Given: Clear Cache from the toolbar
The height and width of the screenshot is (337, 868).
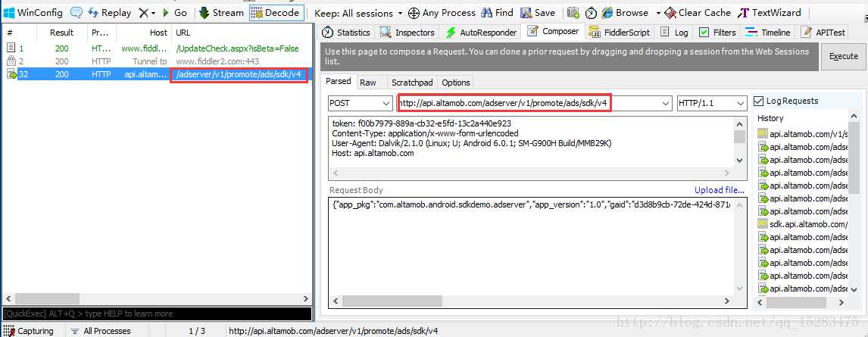Looking at the screenshot, I should pos(698,13).
